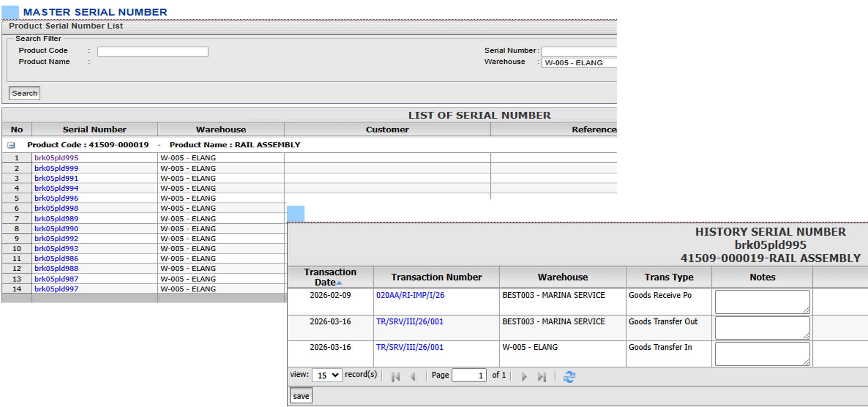868x407 pixels.
Task: Open serial number brk05pld992 link
Action: coord(56,238)
